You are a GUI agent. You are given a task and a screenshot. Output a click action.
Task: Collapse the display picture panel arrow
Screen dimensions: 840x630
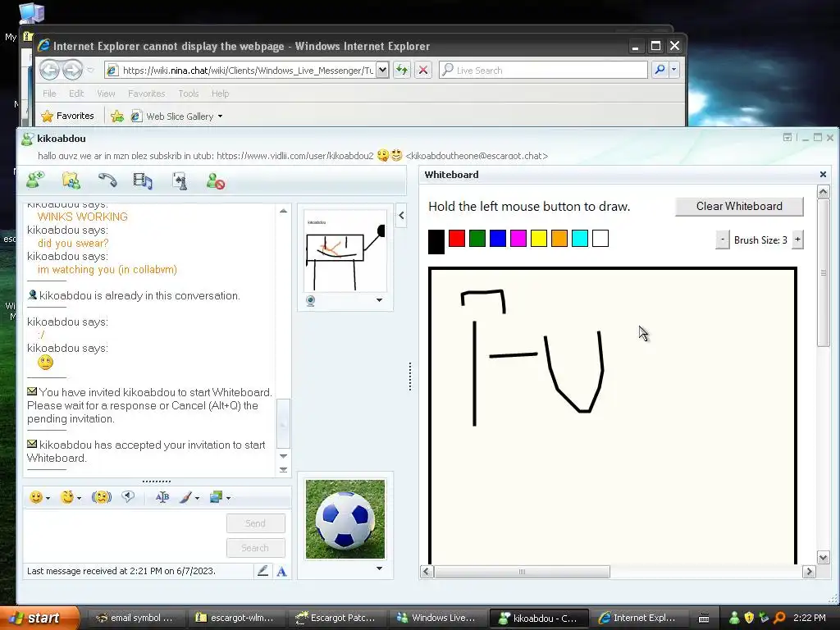[x=401, y=216]
